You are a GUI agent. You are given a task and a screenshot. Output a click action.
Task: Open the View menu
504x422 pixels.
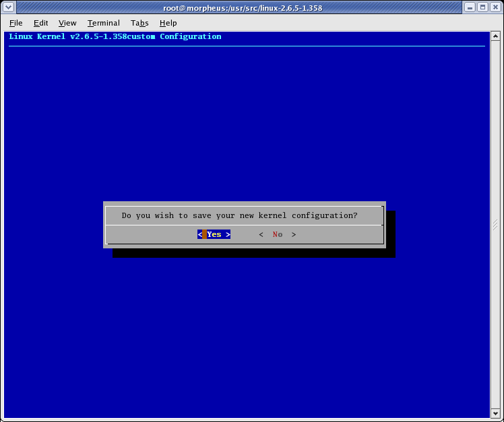(x=67, y=23)
